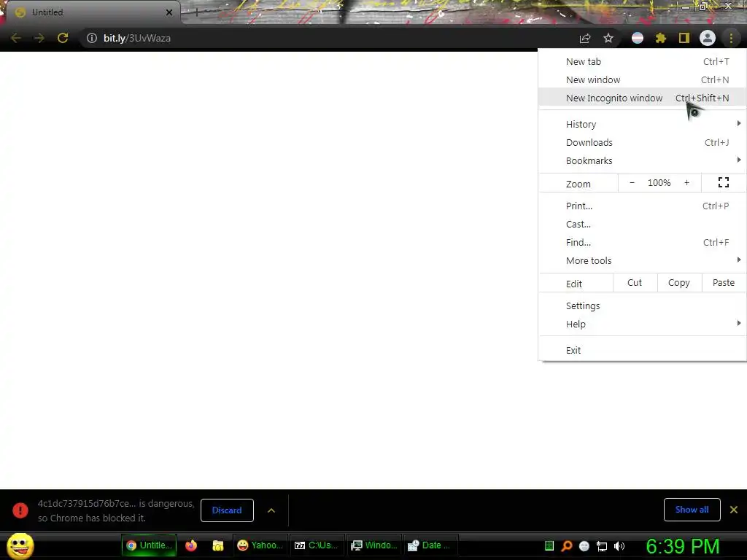This screenshot has width=747, height=560.
Task: Click the 6:39 PM clock
Action: 682,546
